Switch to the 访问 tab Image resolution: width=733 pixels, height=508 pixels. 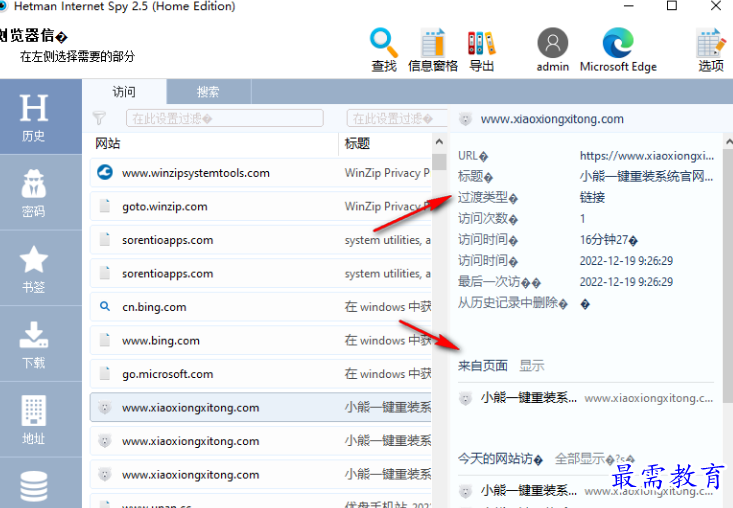click(x=124, y=92)
